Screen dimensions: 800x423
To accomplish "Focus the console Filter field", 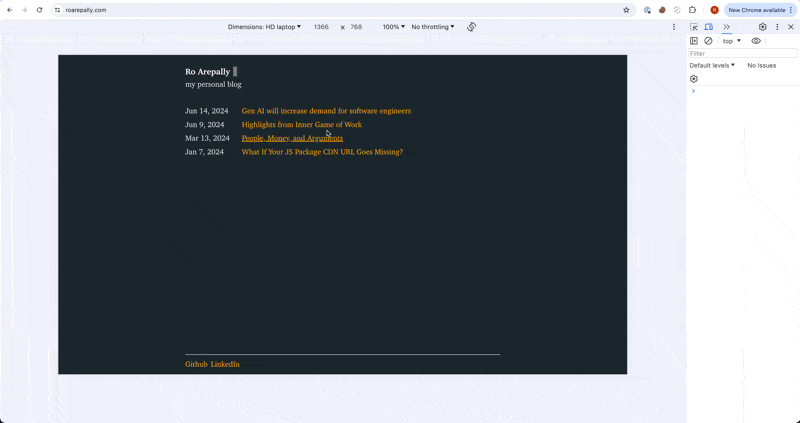I will [742, 53].
